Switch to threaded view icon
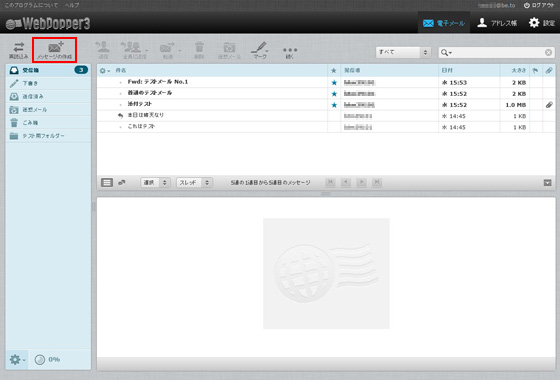The width and height of the screenshot is (560, 380). (122, 182)
